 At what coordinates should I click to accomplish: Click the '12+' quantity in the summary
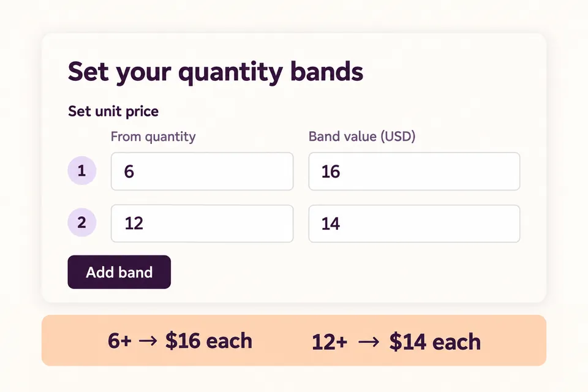pos(330,342)
